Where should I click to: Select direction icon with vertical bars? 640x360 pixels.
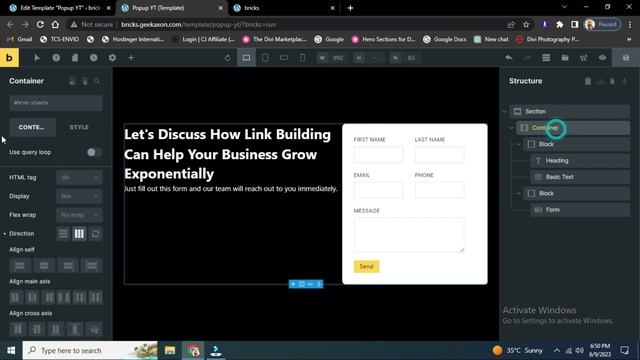point(79,234)
